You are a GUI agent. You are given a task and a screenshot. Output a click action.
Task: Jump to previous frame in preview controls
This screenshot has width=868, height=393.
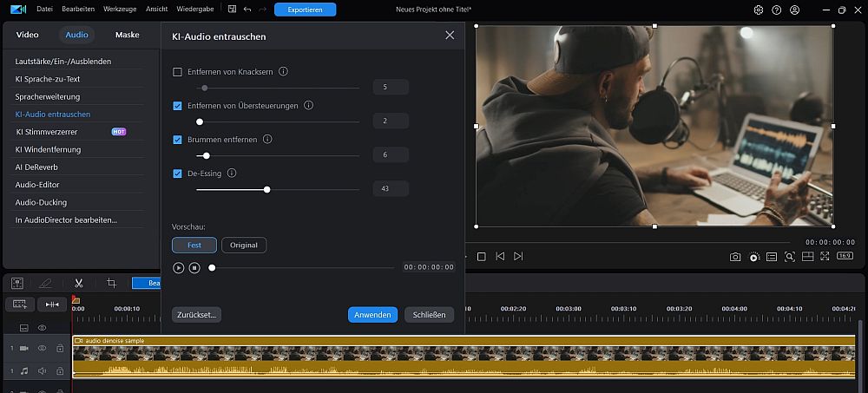(x=500, y=256)
